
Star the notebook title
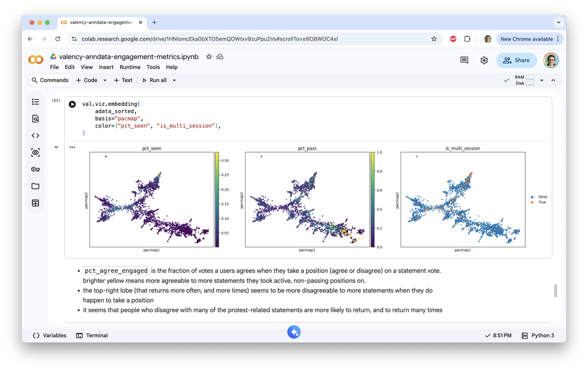pyautogui.click(x=209, y=57)
